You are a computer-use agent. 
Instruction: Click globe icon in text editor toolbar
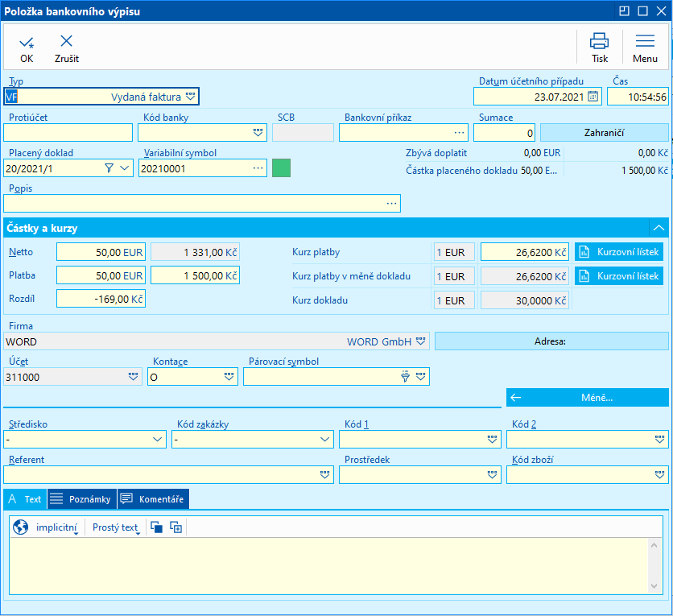click(21, 528)
